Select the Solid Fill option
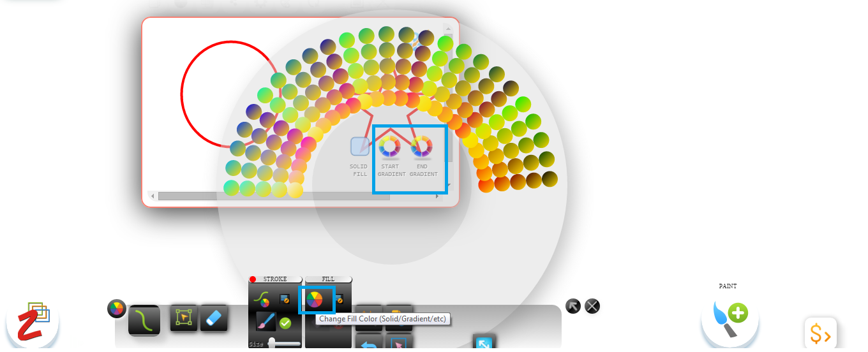Image resolution: width=868 pixels, height=352 pixels. 360,147
